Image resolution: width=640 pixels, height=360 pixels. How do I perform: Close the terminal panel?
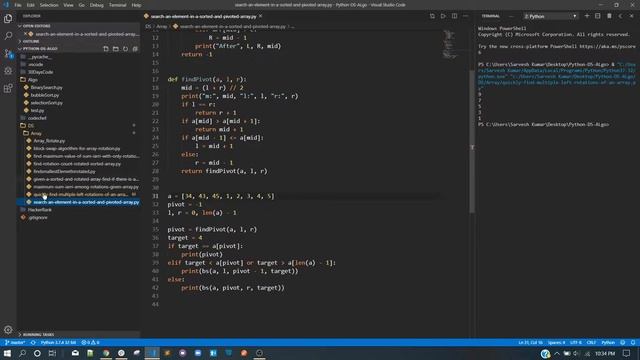(x=631, y=16)
